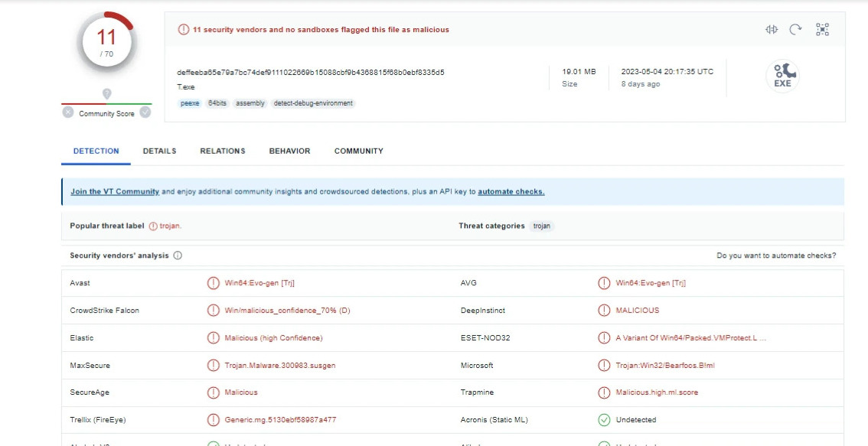The width and height of the screenshot is (868, 446).
Task: Click Trellix (FireEye) alert icon
Action: click(x=213, y=420)
